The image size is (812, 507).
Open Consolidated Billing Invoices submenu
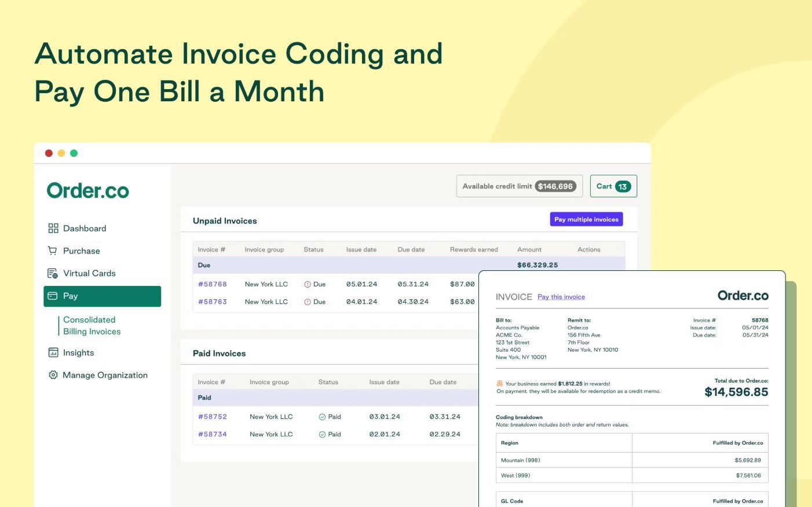[92, 325]
